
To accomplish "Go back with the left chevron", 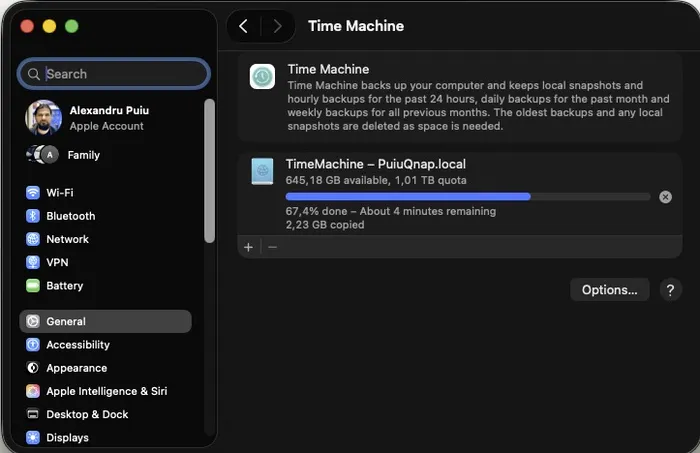I will (243, 26).
